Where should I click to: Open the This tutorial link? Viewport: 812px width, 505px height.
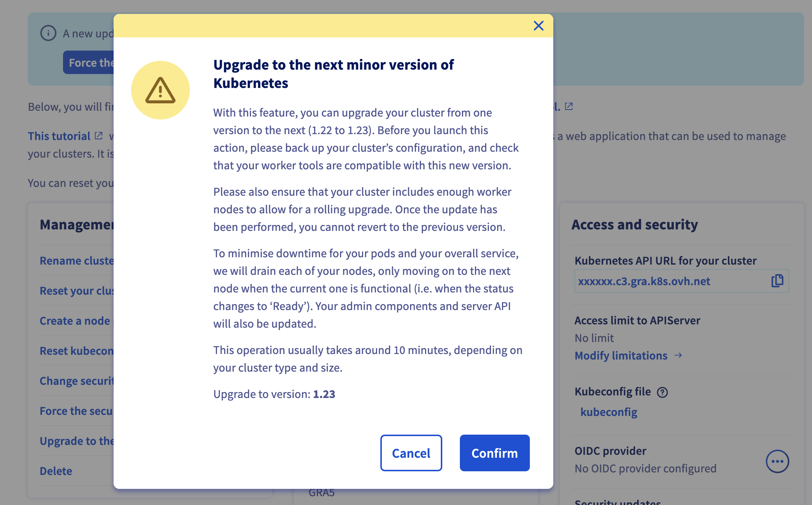59,136
